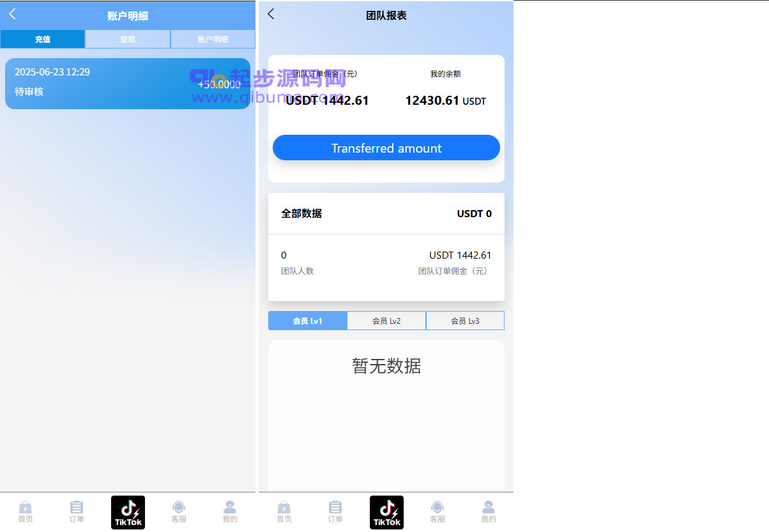Viewport: 769px width, 532px height.
Task: Click the 账户明细 page title in the header
Action: tap(128, 16)
